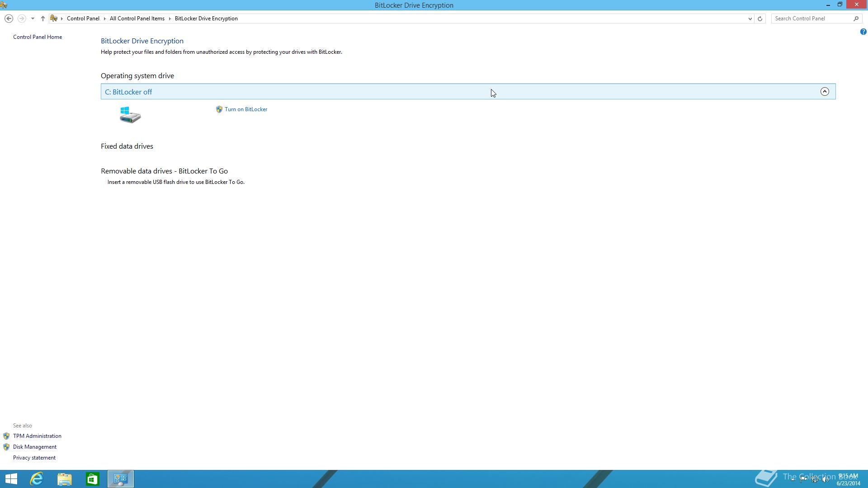Open the volume speaker tray icon

pos(826,479)
